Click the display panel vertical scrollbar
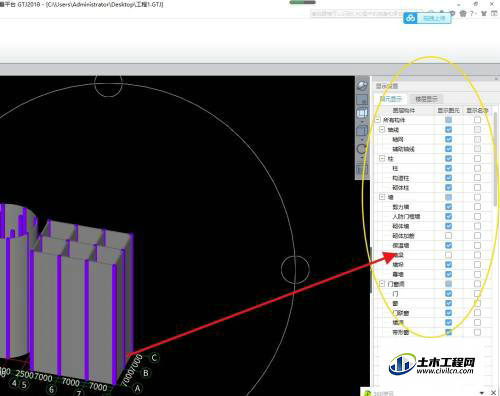500x396 pixels. coord(495,159)
